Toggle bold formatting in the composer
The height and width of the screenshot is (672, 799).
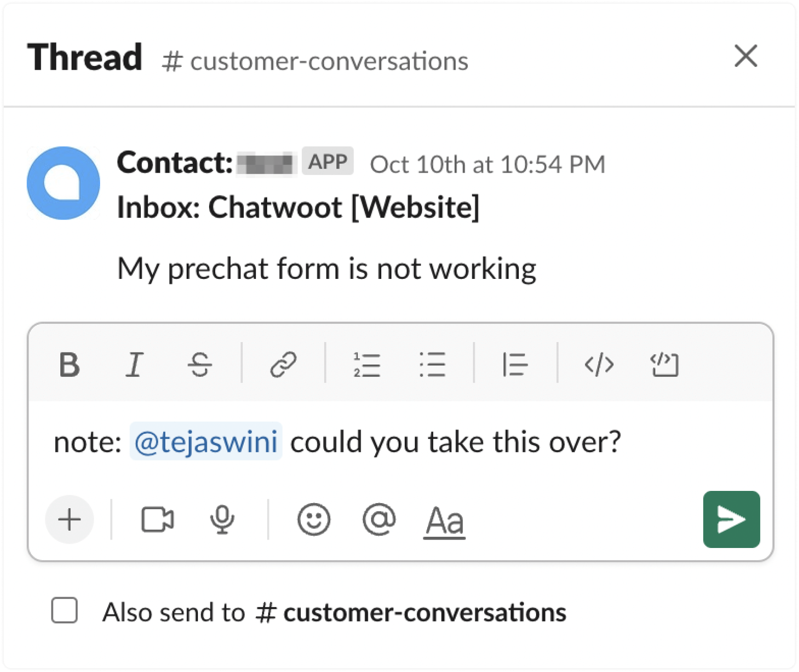tap(69, 364)
